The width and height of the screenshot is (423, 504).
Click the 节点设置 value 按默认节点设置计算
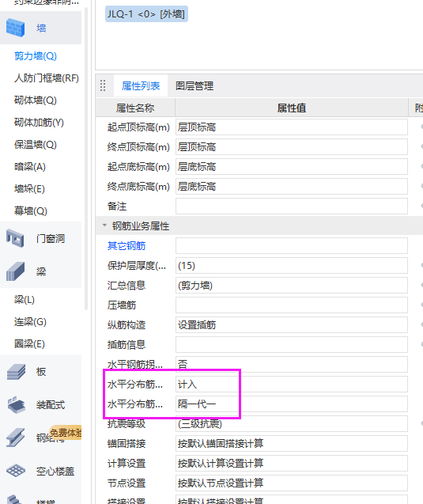[x=292, y=483]
